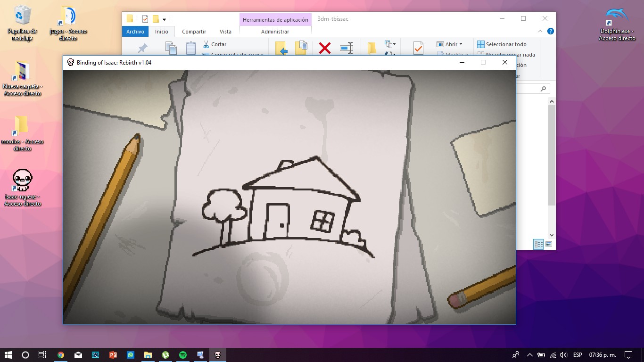Click quick access new folder icon
644x362 pixels.
tap(156, 19)
